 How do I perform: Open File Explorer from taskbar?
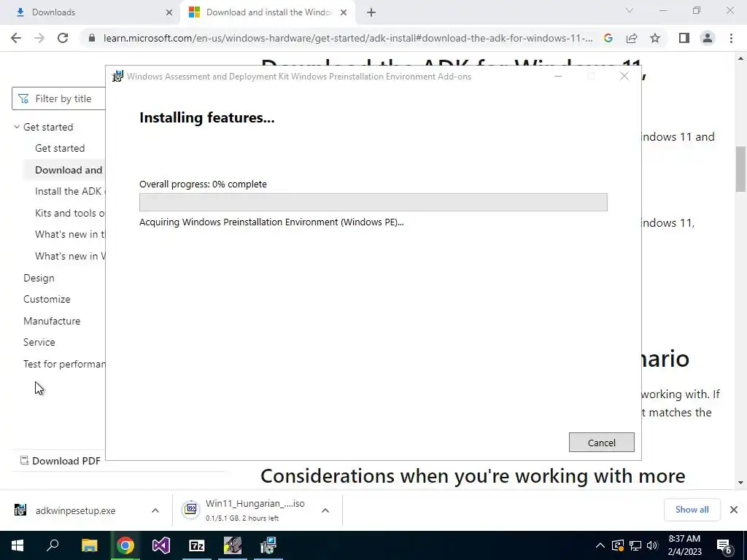[89, 545]
